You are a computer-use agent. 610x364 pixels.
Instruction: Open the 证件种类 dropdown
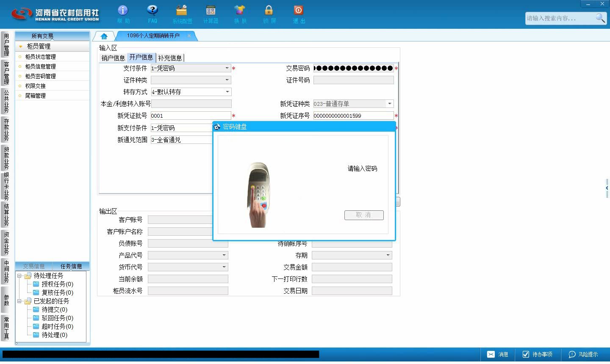pos(227,80)
